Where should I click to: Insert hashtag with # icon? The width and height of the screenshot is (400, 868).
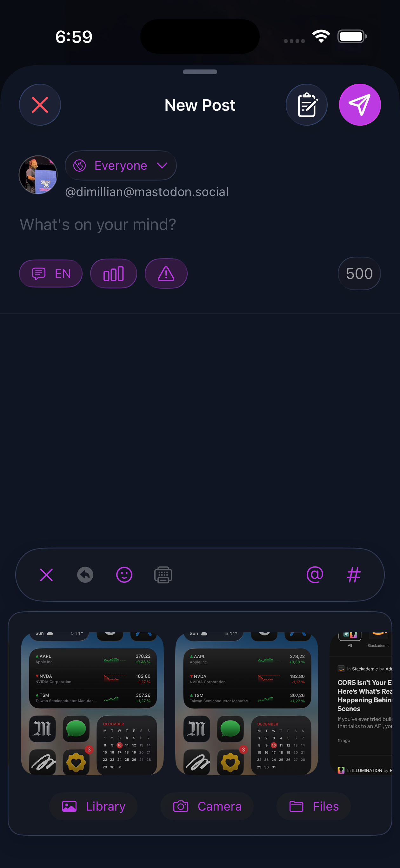point(353,575)
